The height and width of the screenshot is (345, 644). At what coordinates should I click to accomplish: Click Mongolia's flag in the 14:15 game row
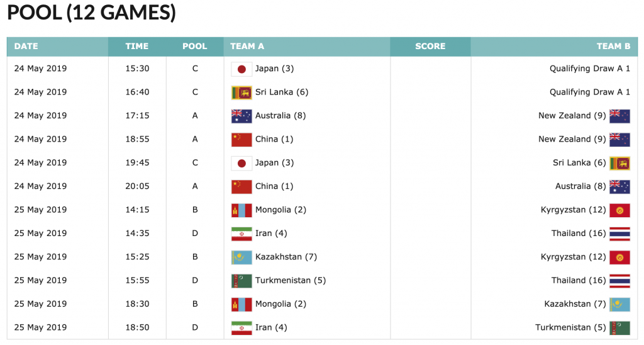[x=241, y=210]
